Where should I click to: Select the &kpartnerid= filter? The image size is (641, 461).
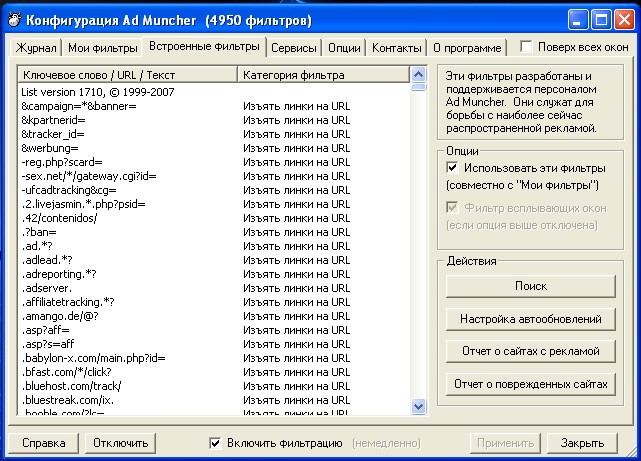(x=214, y=120)
